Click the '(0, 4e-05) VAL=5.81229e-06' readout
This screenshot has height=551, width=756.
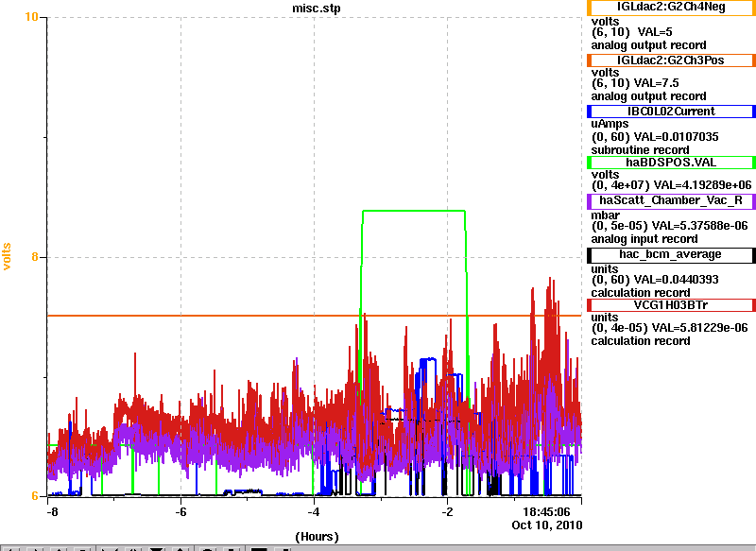[x=669, y=328]
